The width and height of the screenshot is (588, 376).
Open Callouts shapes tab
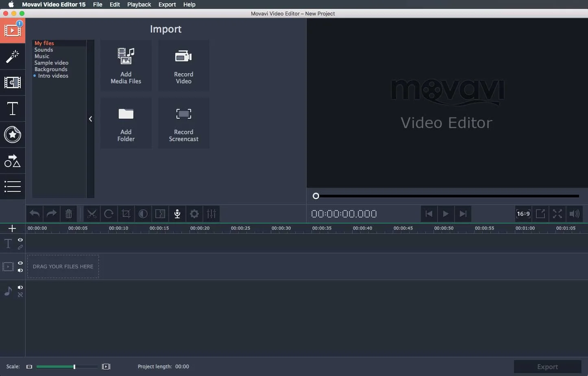coord(13,161)
